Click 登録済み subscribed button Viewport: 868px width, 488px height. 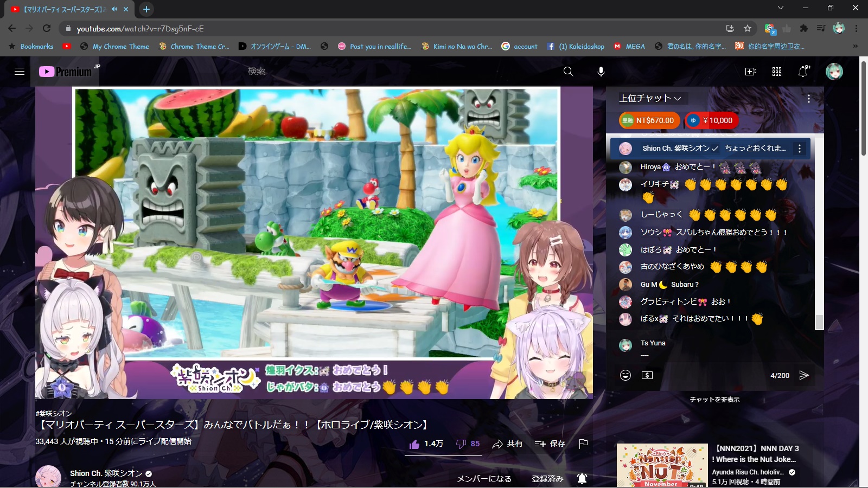[547, 479]
